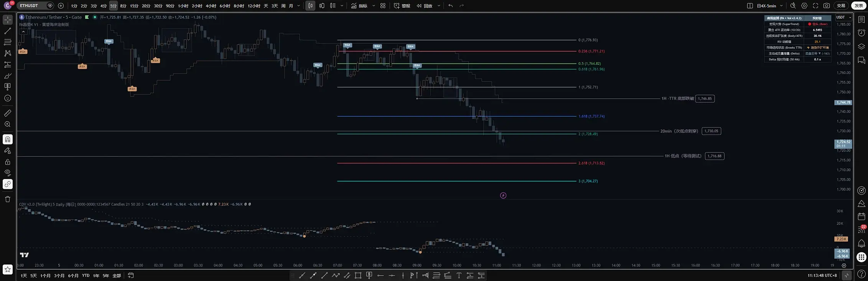The height and width of the screenshot is (281, 868).
Task: Toggle stay in drawing mode pencil-lock
Action: click(x=8, y=151)
